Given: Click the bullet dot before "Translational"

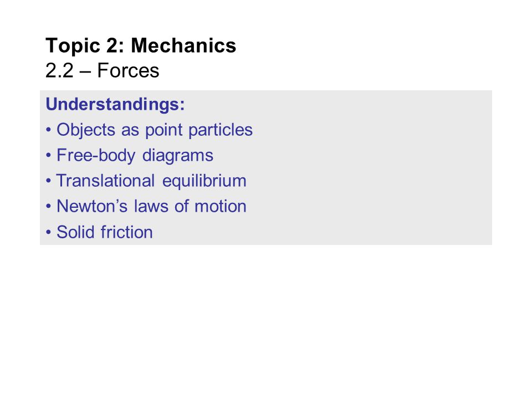Looking at the screenshot, I should tap(49, 181).
